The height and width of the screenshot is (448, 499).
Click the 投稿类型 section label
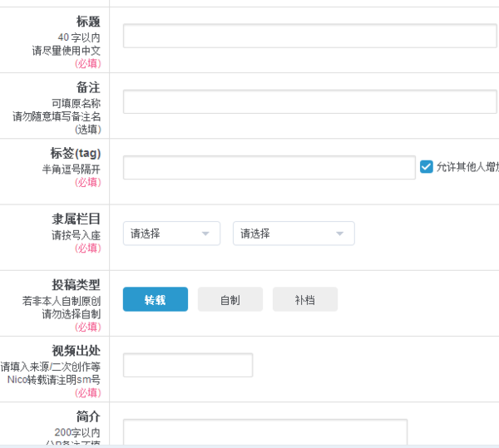pos(77,284)
